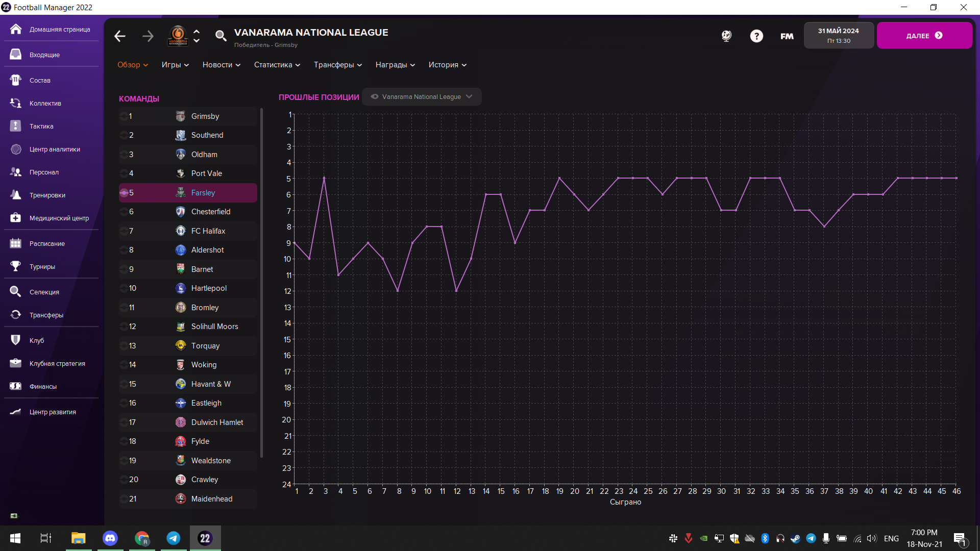The image size is (980, 551).
Task: Click the help question mark icon
Action: [x=756, y=36]
